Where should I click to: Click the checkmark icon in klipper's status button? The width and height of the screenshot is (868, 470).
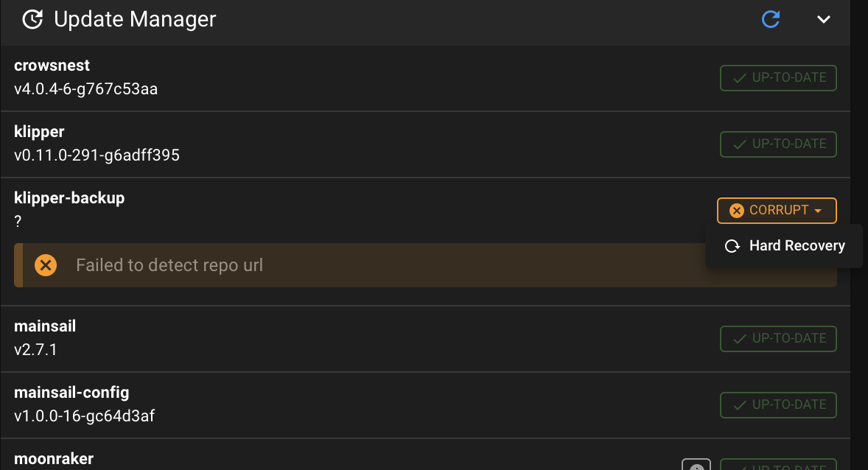[739, 144]
